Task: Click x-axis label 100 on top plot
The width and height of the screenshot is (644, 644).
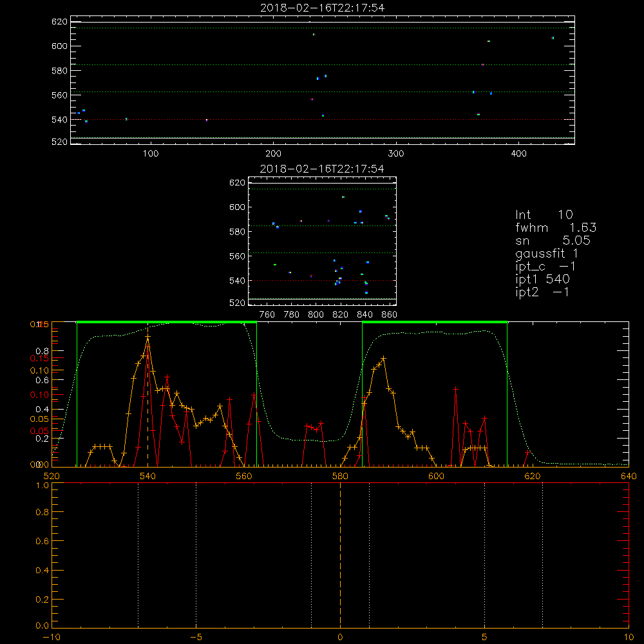Action: (151, 154)
